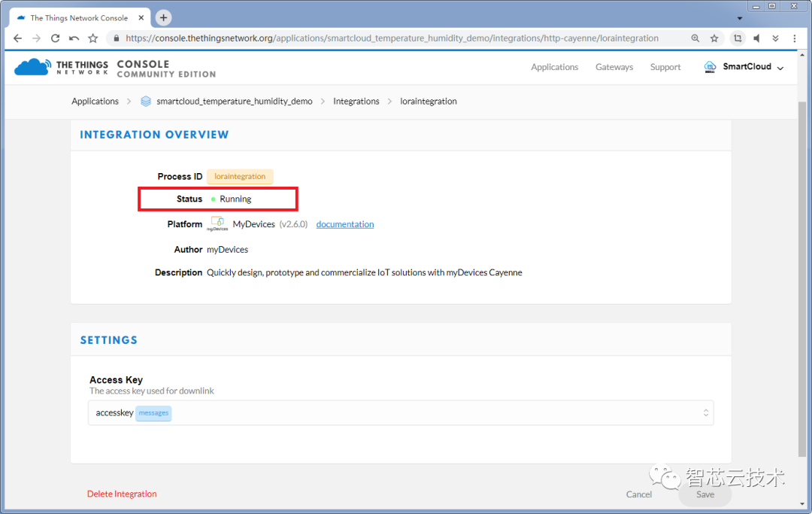Save the integration settings
This screenshot has width=812, height=514.
click(x=704, y=494)
